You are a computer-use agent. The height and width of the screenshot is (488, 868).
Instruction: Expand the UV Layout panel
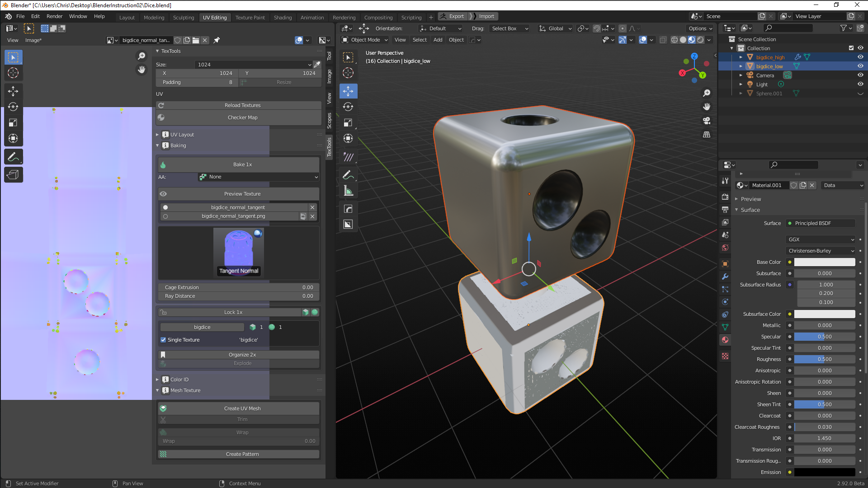157,135
